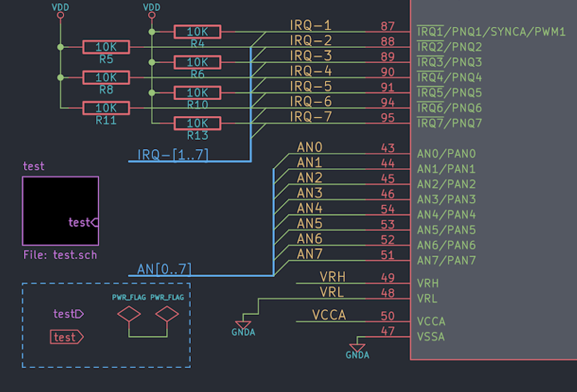Screen dimensions: 577x392
Task: Select the AN2 net label
Action: (309, 178)
